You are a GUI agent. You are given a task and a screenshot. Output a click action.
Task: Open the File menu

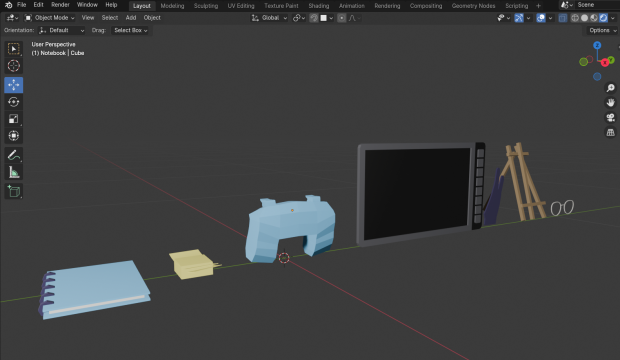[21, 5]
